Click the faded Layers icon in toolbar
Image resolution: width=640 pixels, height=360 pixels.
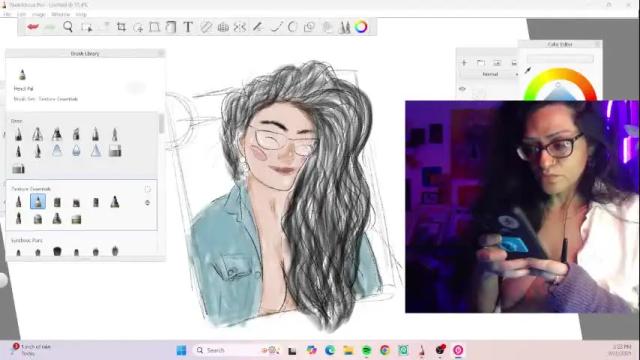point(327,27)
